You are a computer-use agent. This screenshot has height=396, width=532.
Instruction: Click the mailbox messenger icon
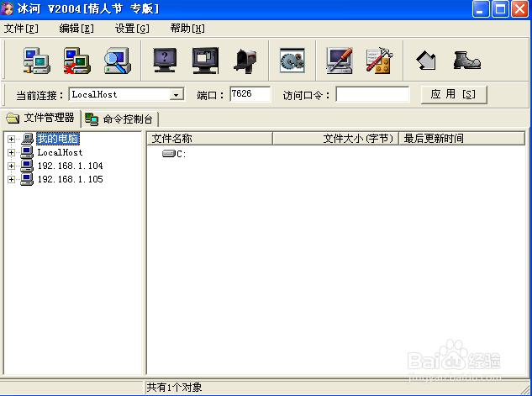245,61
